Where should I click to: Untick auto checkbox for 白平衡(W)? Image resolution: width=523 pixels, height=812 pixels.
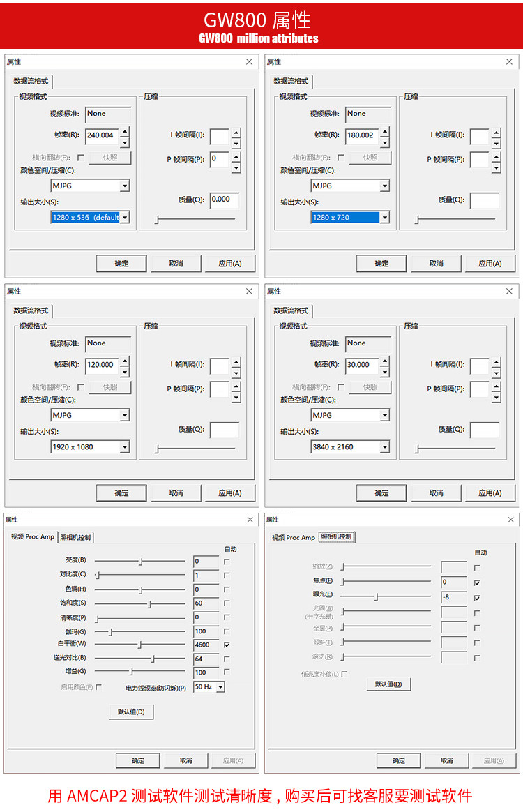click(227, 645)
